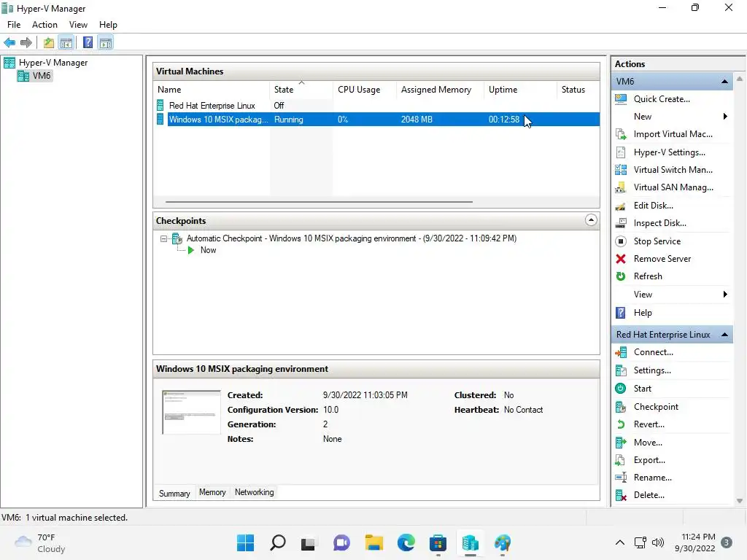This screenshot has width=747, height=560.
Task: Open the Windows Start menu
Action: pos(245,542)
